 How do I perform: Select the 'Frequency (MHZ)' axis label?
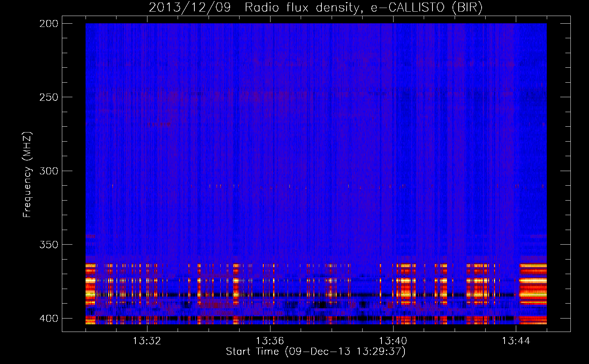[x=27, y=175]
